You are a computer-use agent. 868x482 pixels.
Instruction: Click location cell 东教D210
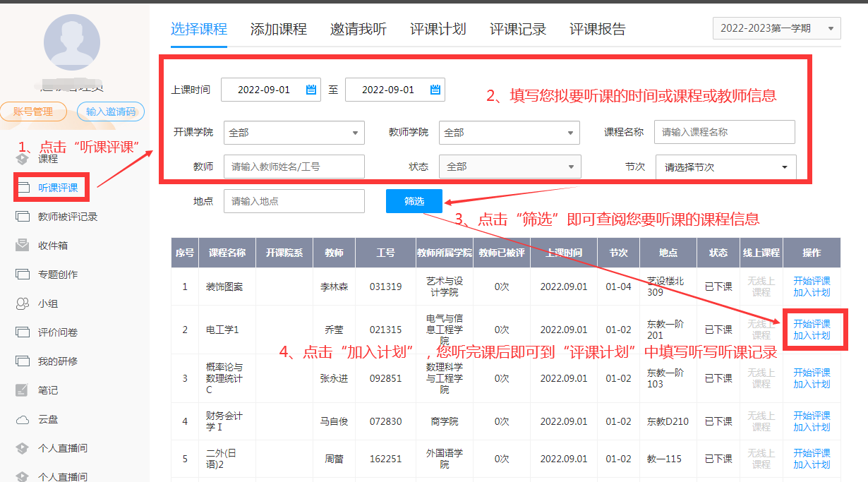[668, 421]
